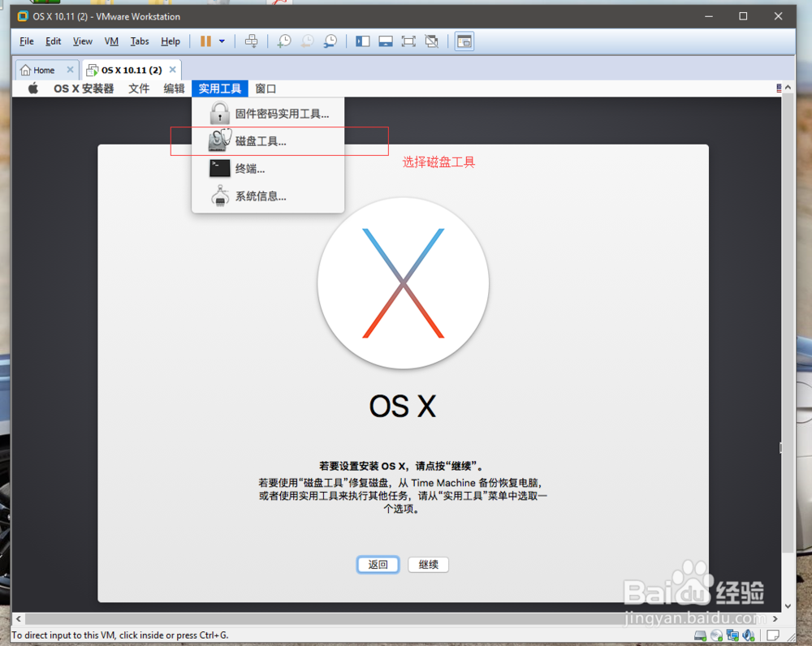Send Ctrl+Alt+Del to the VM

point(251,41)
